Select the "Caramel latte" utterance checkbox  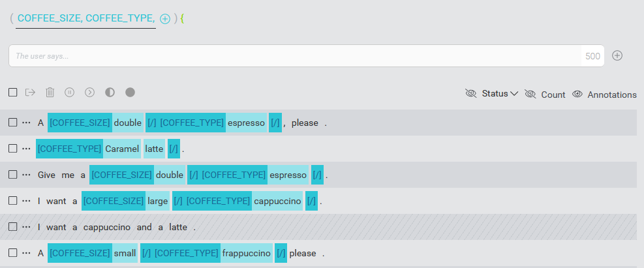(x=13, y=149)
